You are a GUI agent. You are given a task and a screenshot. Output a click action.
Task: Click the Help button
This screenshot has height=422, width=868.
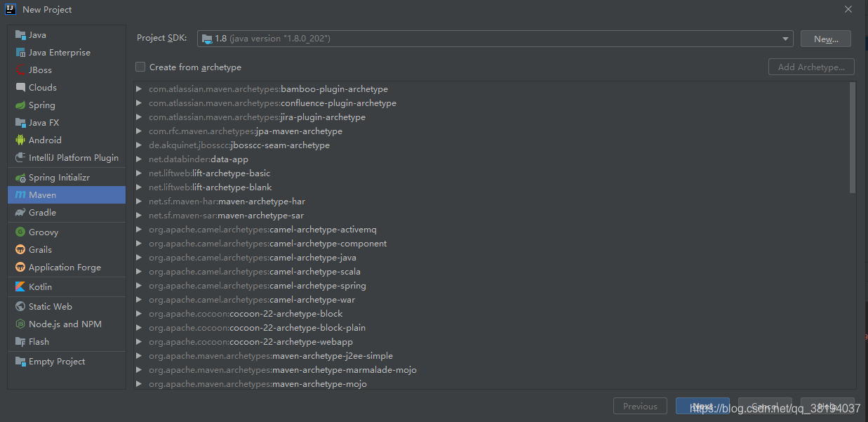(x=827, y=406)
